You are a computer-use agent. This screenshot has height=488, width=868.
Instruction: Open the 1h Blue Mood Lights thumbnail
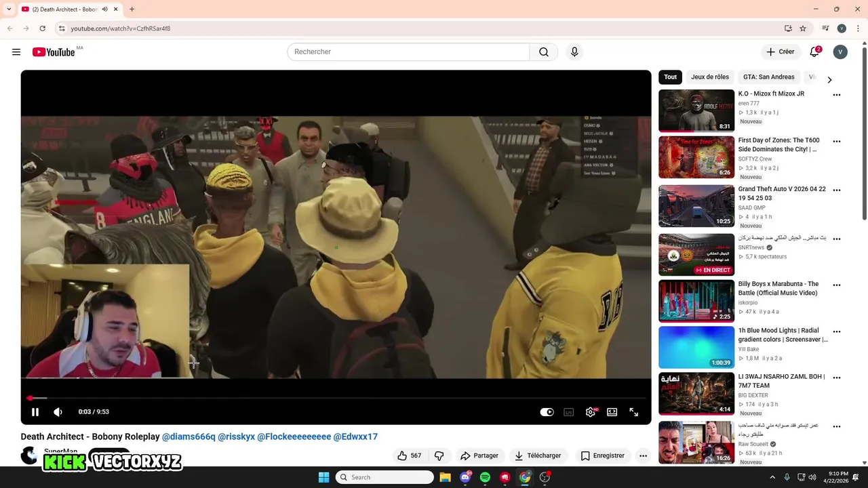coord(696,348)
